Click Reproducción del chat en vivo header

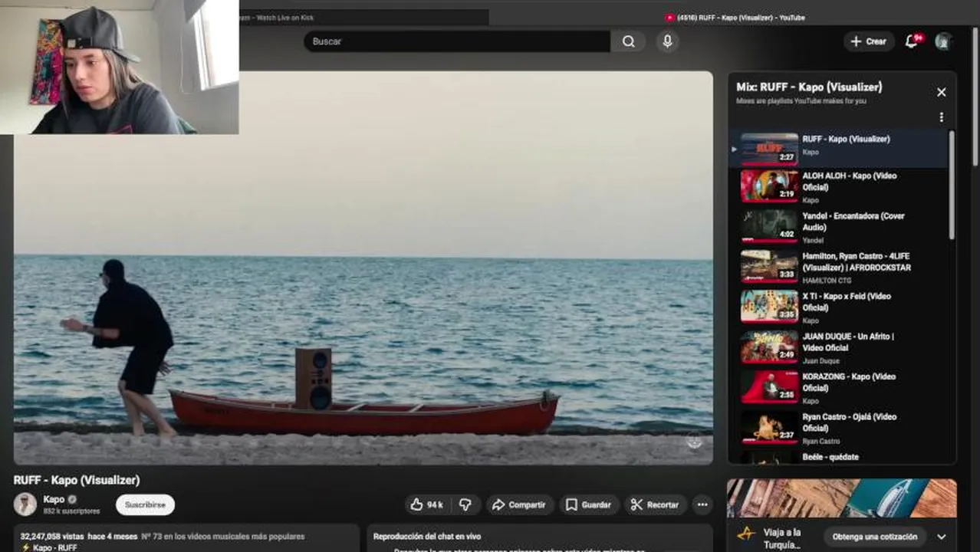(x=427, y=537)
